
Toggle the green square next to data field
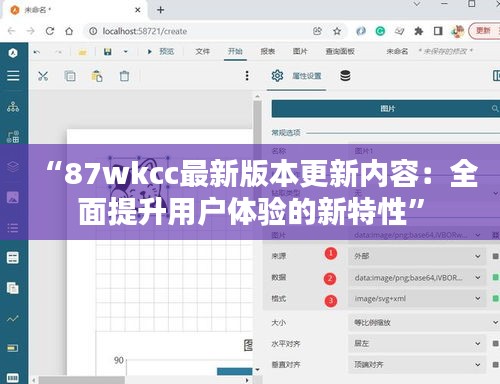[496, 277]
